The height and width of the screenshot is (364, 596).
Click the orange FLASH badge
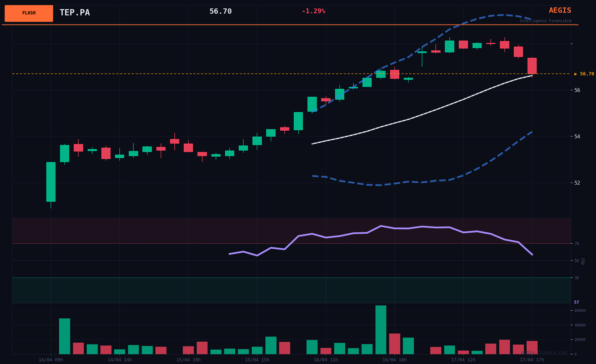(29, 13)
